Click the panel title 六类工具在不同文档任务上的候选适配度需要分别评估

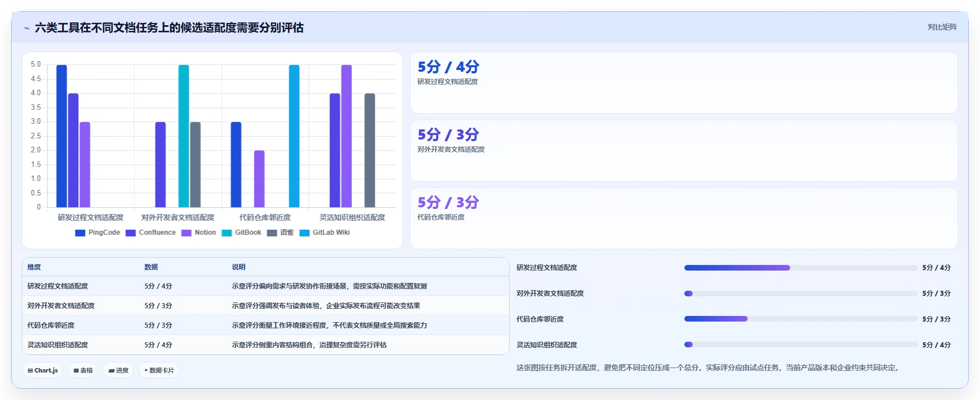tap(169, 27)
